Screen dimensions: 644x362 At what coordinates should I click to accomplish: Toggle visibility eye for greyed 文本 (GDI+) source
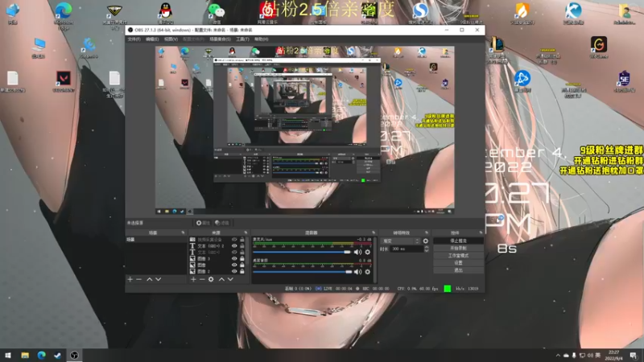coord(234,253)
